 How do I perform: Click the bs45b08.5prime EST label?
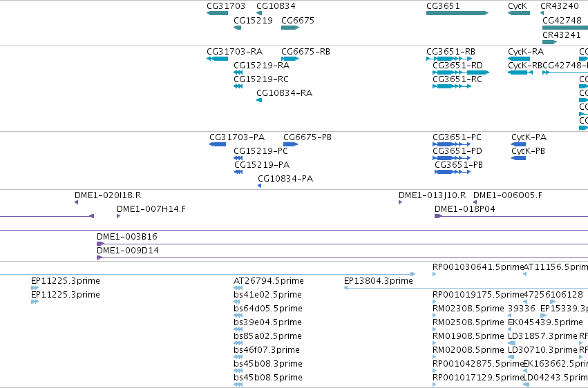[x=268, y=378]
